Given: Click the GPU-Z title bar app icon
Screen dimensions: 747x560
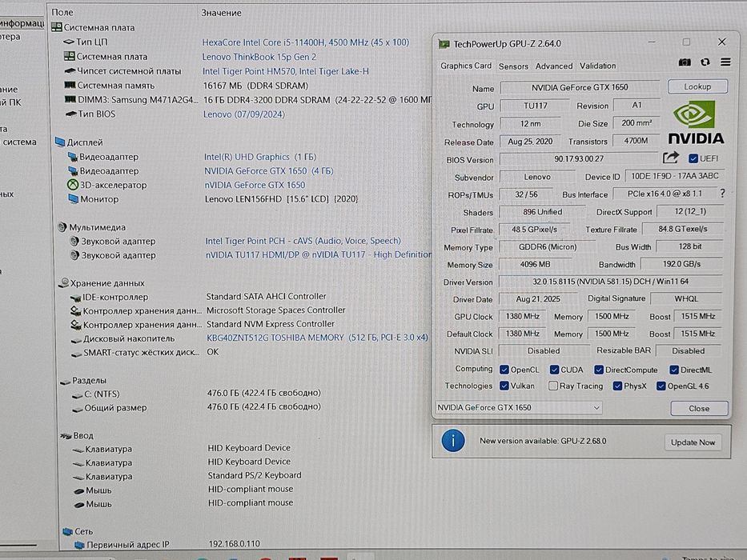Looking at the screenshot, I should 444,44.
